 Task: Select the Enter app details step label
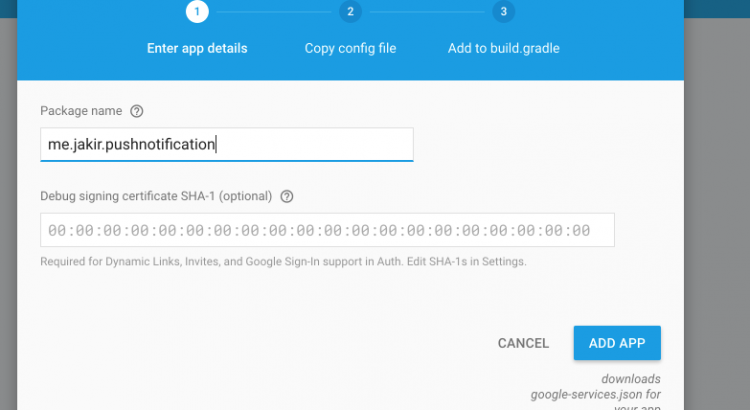tap(197, 48)
